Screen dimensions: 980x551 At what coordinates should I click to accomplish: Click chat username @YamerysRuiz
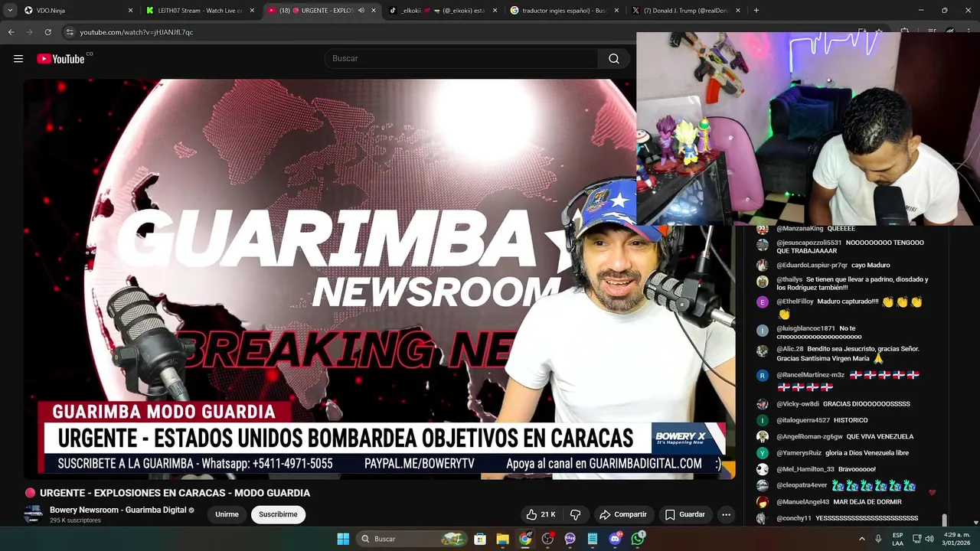coord(799,453)
